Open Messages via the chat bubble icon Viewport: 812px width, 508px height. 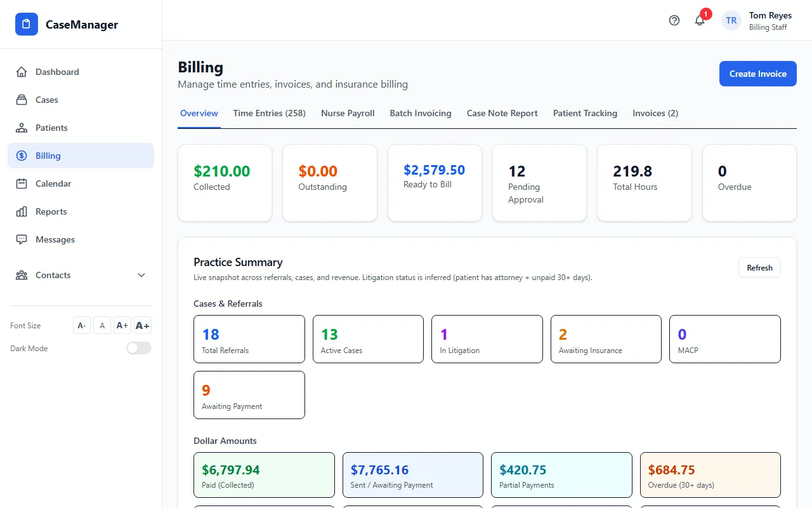point(22,239)
